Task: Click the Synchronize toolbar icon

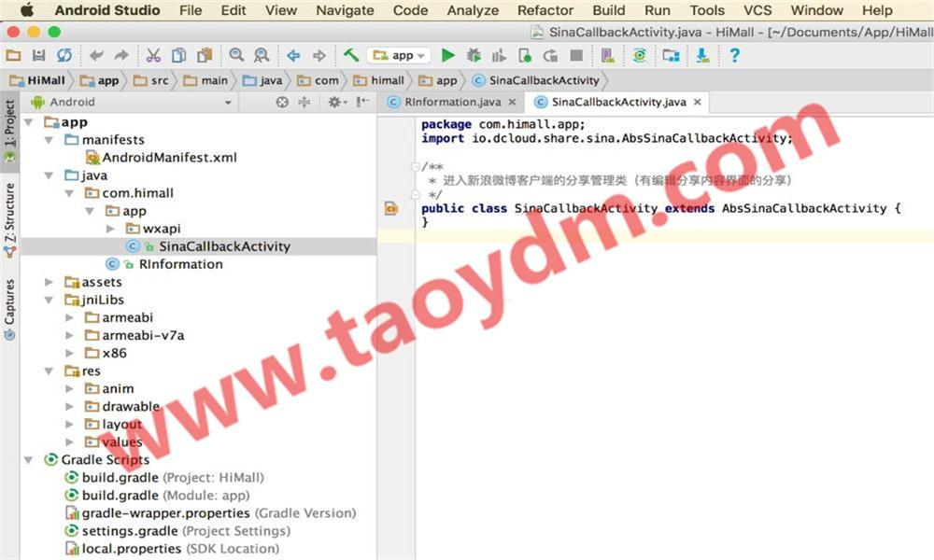Action: 64,55
